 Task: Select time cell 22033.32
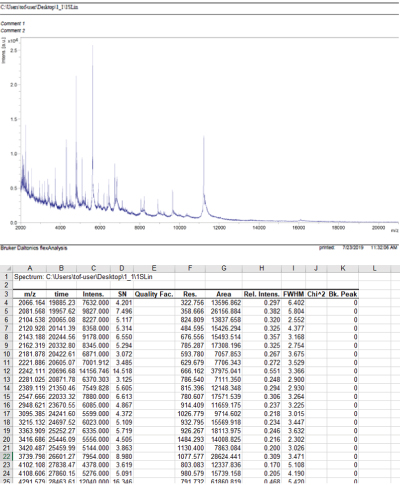pos(61,397)
